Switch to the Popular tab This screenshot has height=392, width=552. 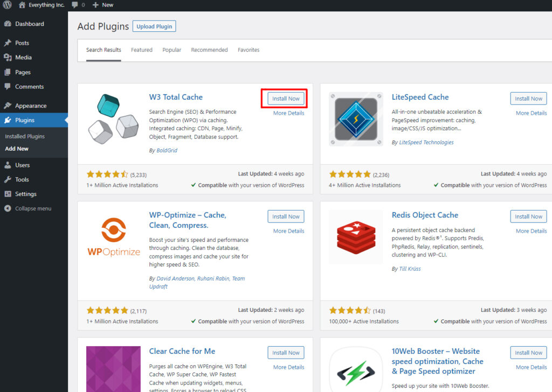coord(172,50)
